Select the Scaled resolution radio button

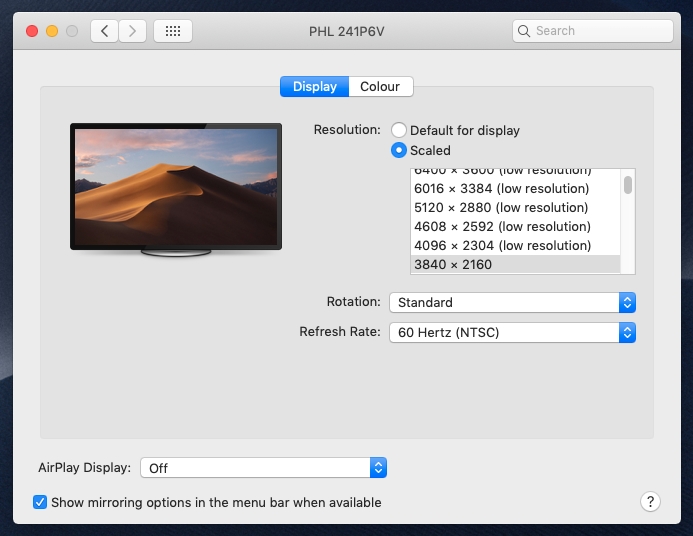(x=399, y=150)
